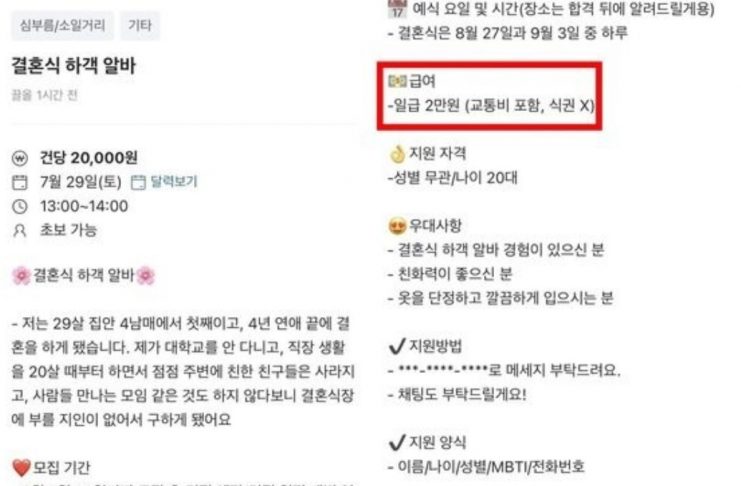Select the 심부름/소일거리 category tag

coord(62,25)
